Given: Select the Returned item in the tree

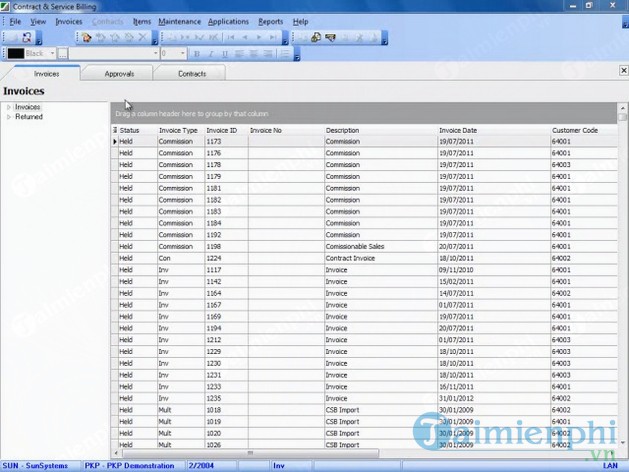Looking at the screenshot, I should 29,117.
